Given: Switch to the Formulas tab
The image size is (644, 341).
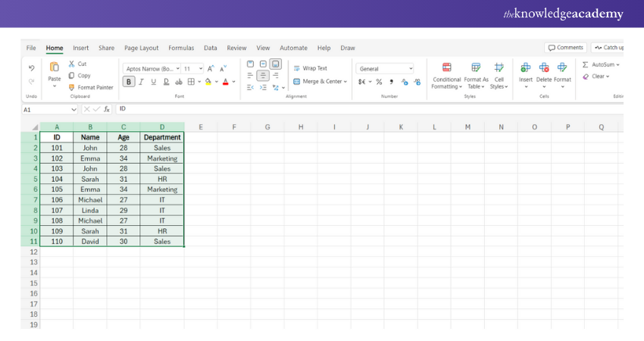Looking at the screenshot, I should click(181, 48).
